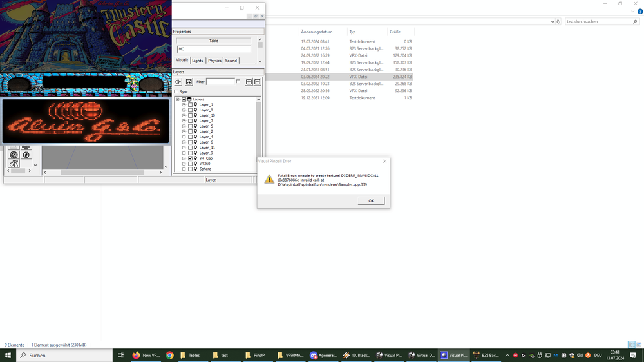
Task: Show hidden system tray icons
Action: point(507,355)
